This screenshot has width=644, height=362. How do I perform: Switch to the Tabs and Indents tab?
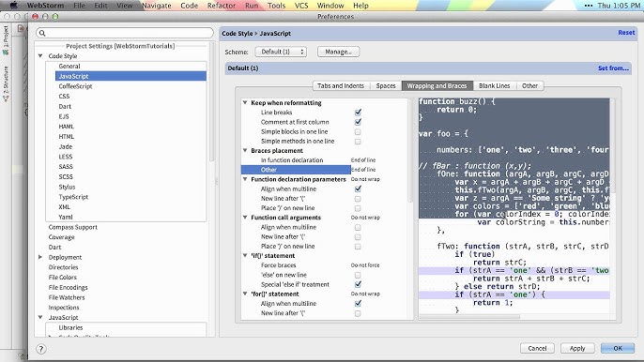click(x=341, y=85)
